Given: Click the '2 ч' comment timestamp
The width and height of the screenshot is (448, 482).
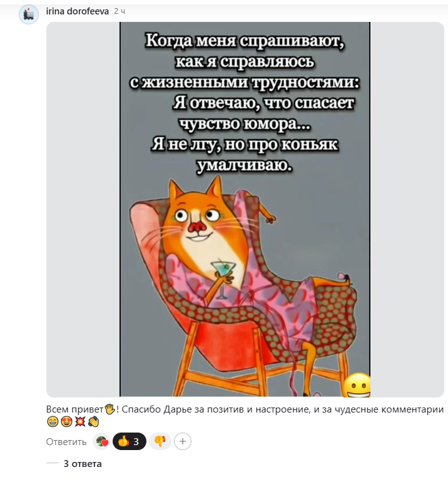Looking at the screenshot, I should pos(120,11).
